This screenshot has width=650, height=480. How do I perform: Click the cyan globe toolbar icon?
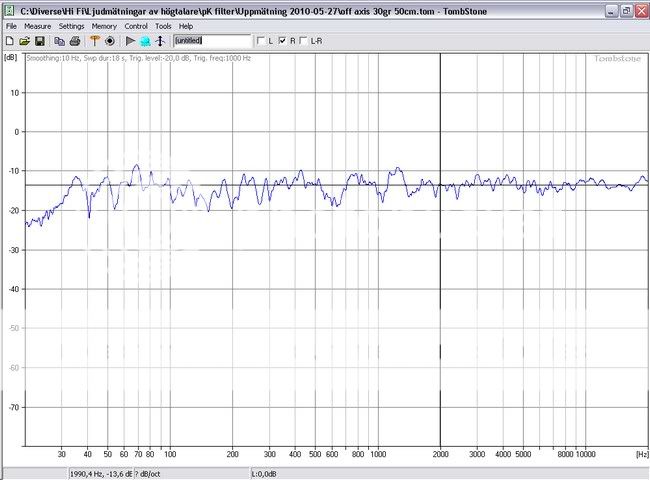pyautogui.click(x=145, y=41)
